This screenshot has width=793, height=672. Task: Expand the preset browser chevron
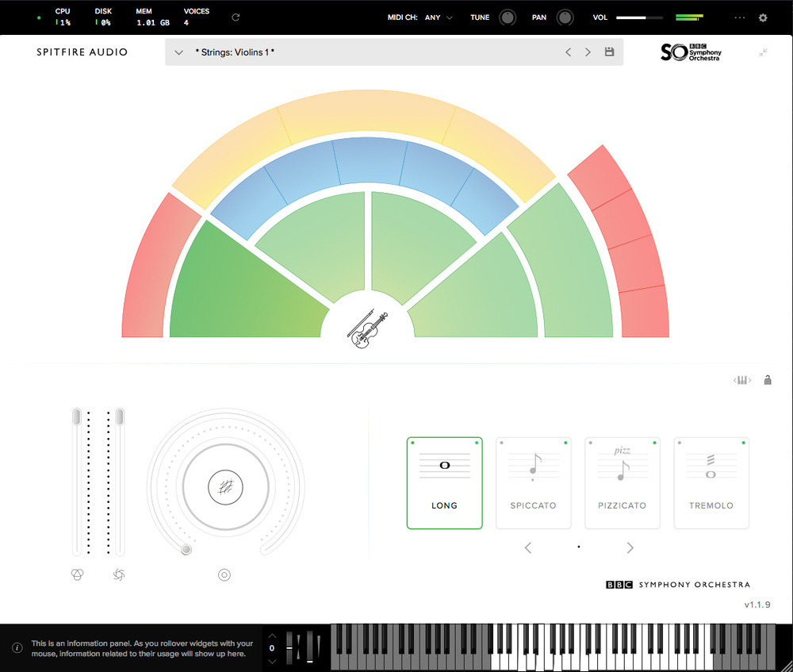click(x=178, y=52)
